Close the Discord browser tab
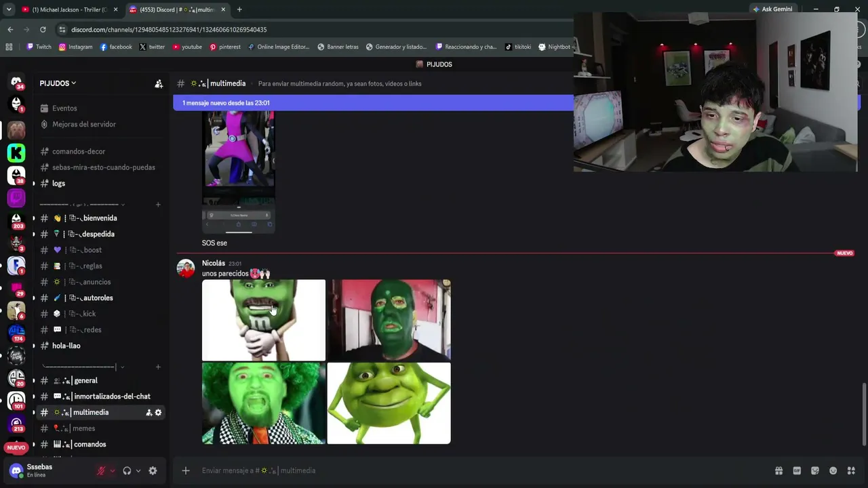Screen dimensions: 868x488 point(223,9)
